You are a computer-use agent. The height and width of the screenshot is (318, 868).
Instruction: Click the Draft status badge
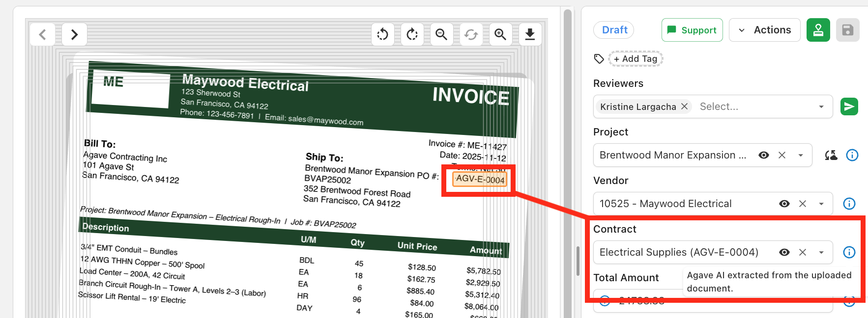click(614, 30)
